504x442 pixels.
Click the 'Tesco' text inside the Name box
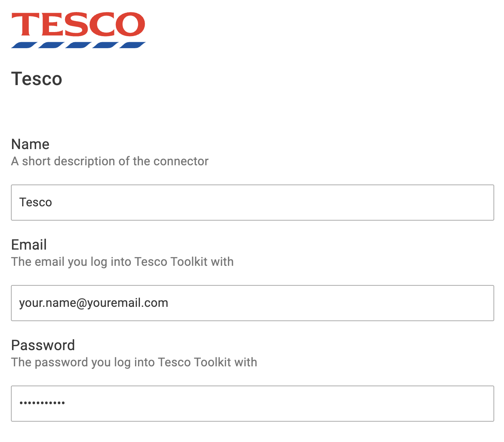(x=36, y=203)
